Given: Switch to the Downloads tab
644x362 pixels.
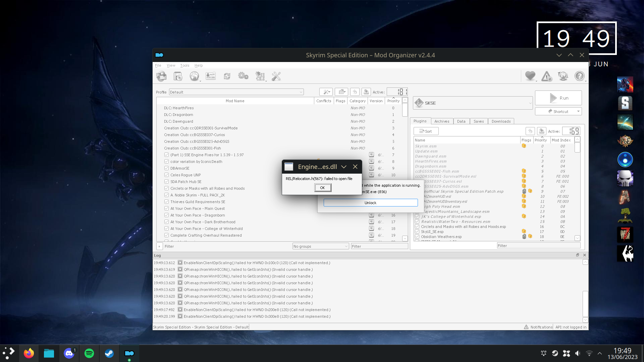Looking at the screenshot, I should pyautogui.click(x=501, y=121).
